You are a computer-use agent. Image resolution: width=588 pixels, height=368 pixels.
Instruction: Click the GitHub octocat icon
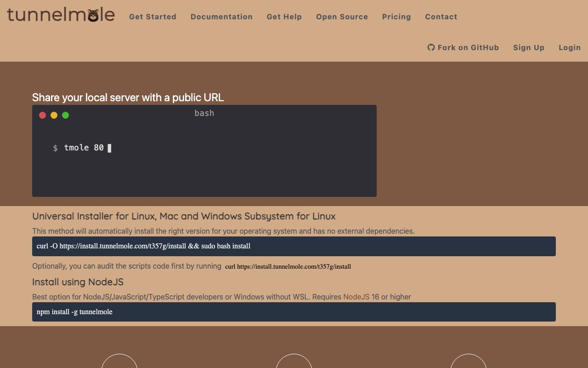431,47
